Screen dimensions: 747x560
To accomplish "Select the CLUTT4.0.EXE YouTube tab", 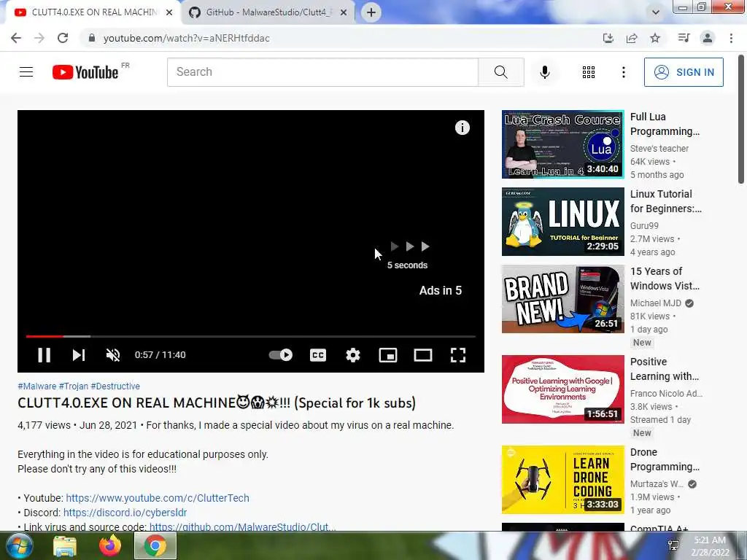I will coord(94,12).
